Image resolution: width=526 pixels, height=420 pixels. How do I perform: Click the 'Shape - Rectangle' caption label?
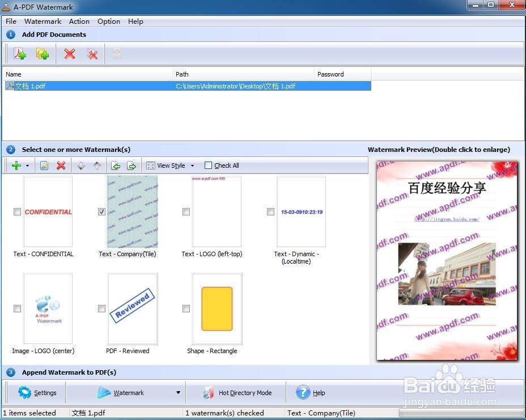212,351
